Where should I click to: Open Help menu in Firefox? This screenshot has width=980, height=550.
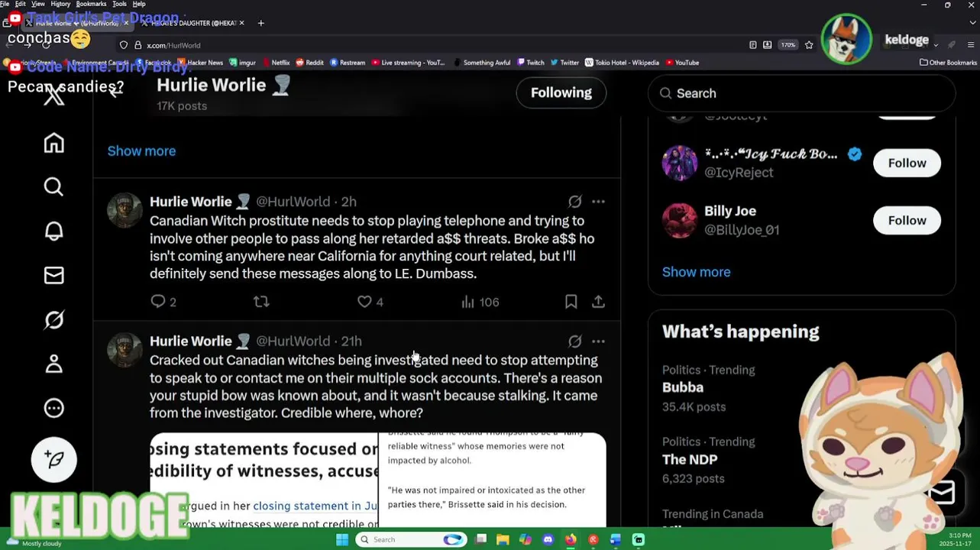point(139,4)
